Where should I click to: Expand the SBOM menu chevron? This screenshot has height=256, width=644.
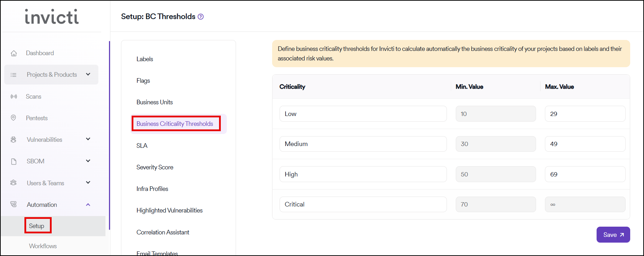pyautogui.click(x=88, y=161)
